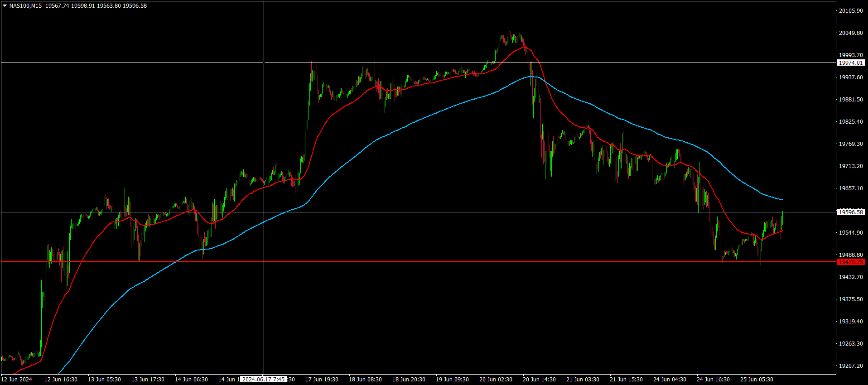Click the red 19470.75 price tag
Viewport: 868px width, 385px height.
pos(851,262)
